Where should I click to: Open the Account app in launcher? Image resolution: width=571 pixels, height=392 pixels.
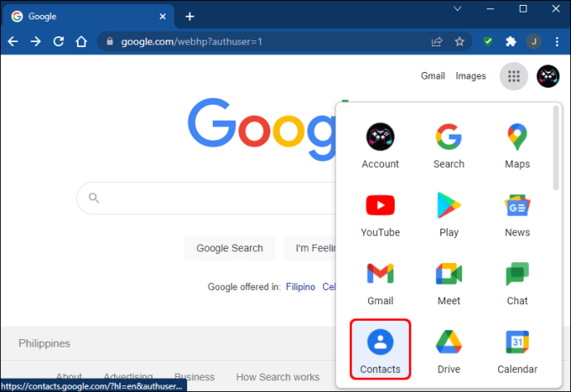(380, 146)
